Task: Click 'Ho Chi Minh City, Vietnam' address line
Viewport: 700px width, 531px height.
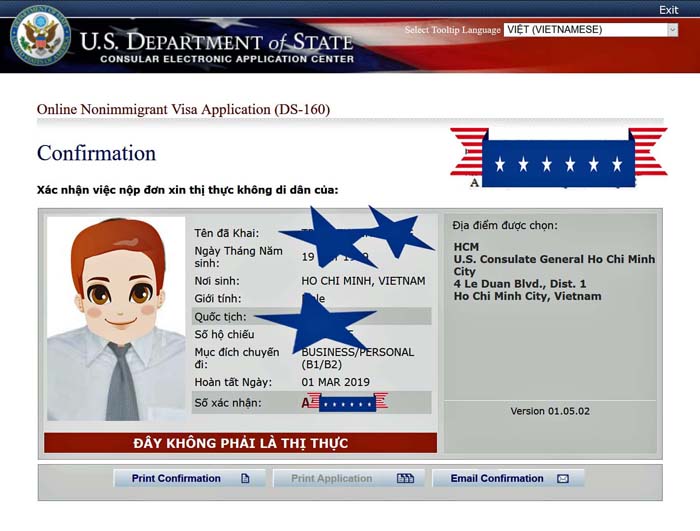Action: (527, 297)
